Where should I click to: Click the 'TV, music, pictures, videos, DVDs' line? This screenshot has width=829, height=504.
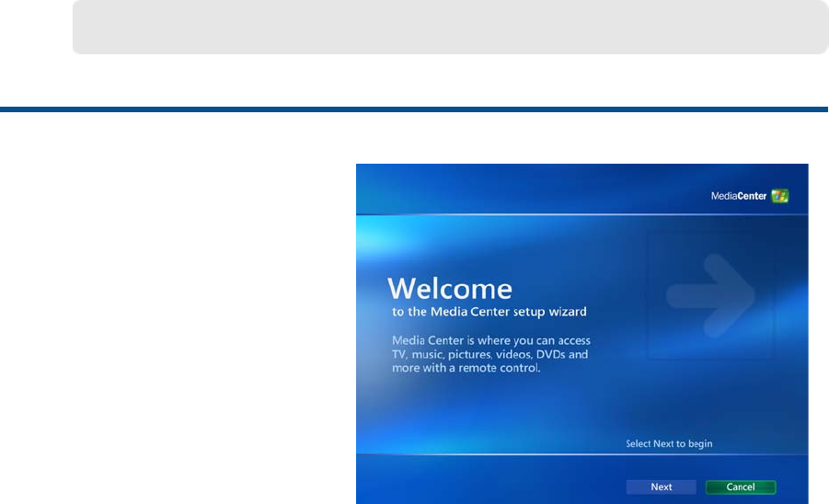480,354
